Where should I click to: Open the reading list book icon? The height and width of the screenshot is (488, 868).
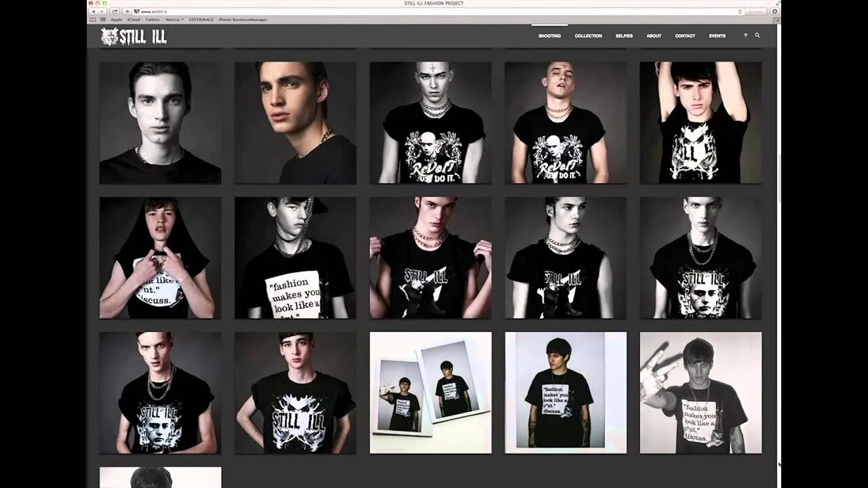(x=94, y=20)
